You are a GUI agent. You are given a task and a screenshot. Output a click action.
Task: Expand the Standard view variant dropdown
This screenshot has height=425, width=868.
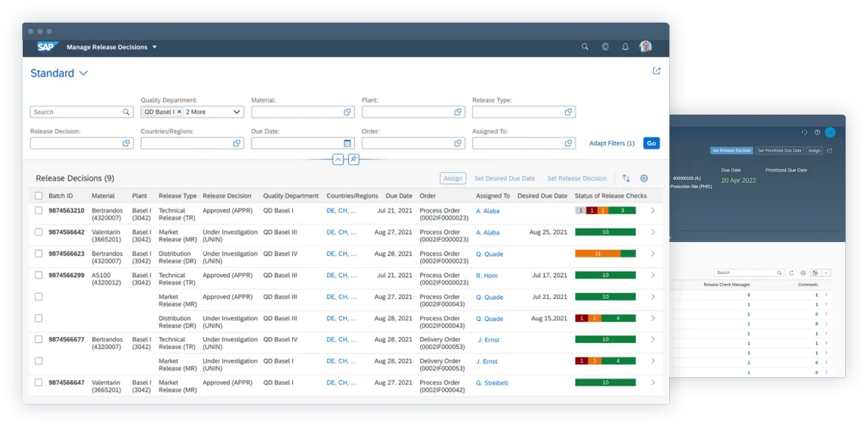point(83,74)
